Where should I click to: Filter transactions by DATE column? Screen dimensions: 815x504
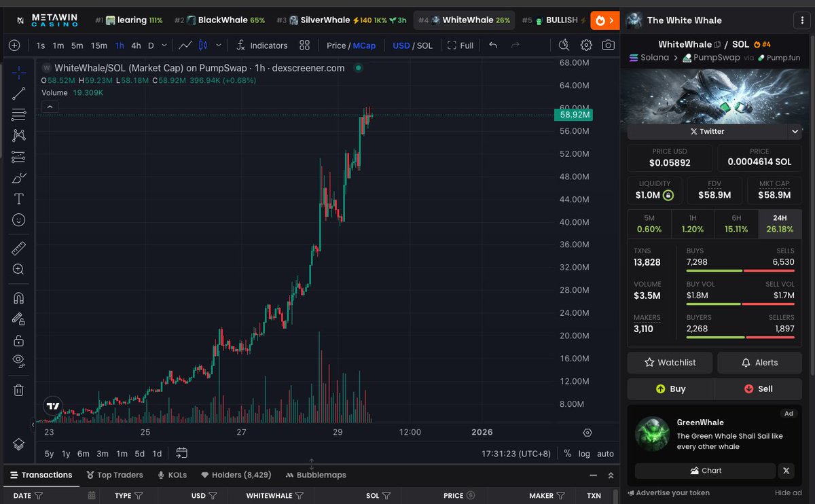pos(39,496)
